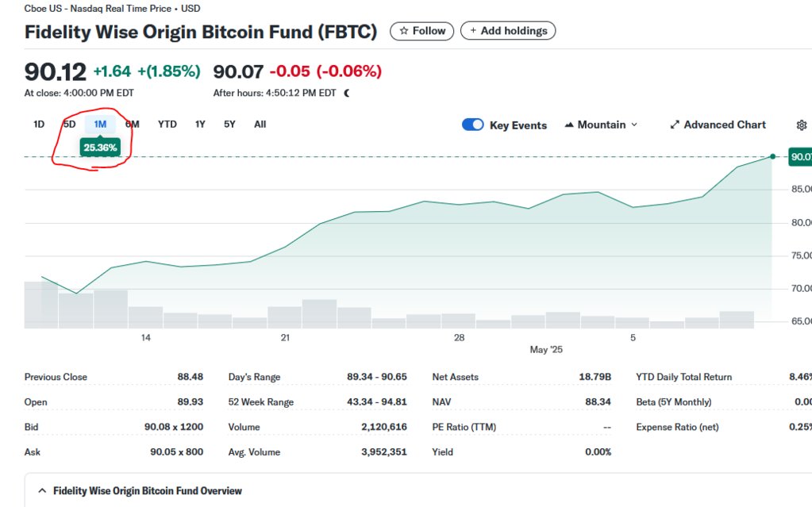Click the Previous Close value 88.48
Screen dimensions: 812x507
pyautogui.click(x=190, y=377)
